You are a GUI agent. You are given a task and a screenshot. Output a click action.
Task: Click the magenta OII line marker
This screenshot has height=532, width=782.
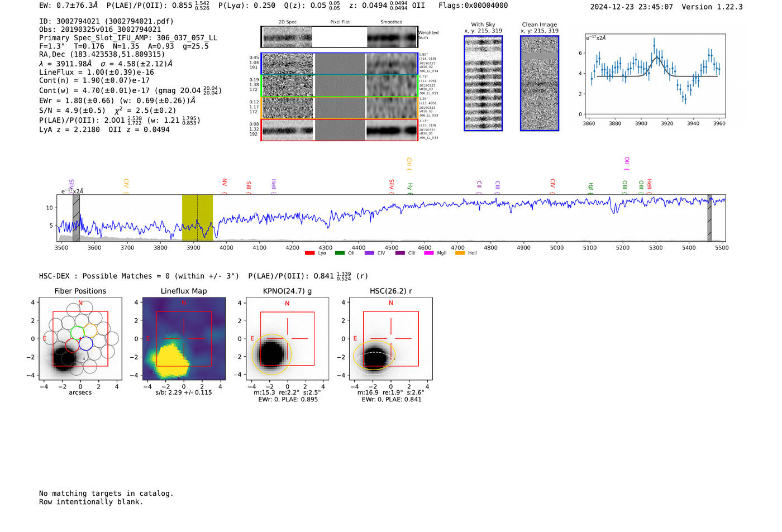pyautogui.click(x=627, y=164)
